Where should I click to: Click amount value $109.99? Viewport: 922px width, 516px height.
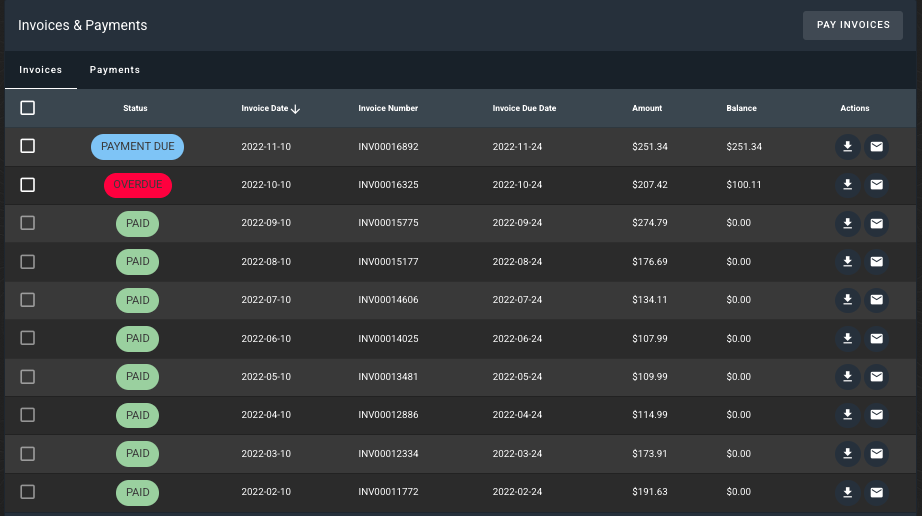tap(650, 377)
